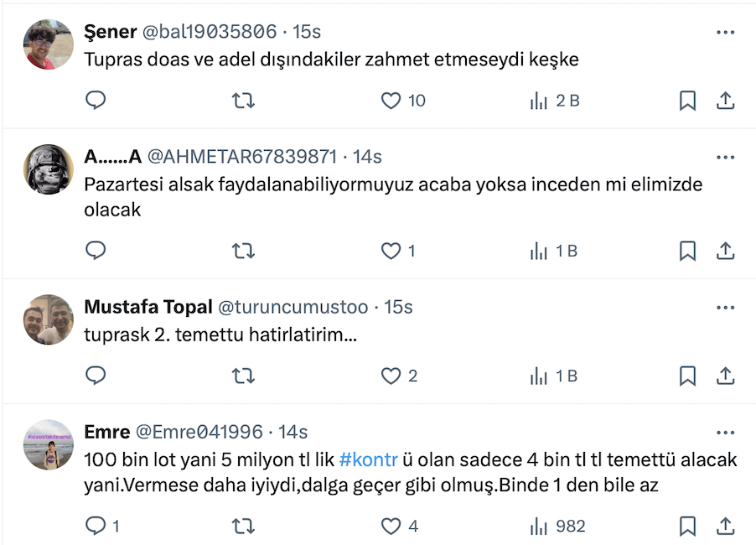Reply to Şener's tweet
This screenshot has width=756, height=545.
96,101
